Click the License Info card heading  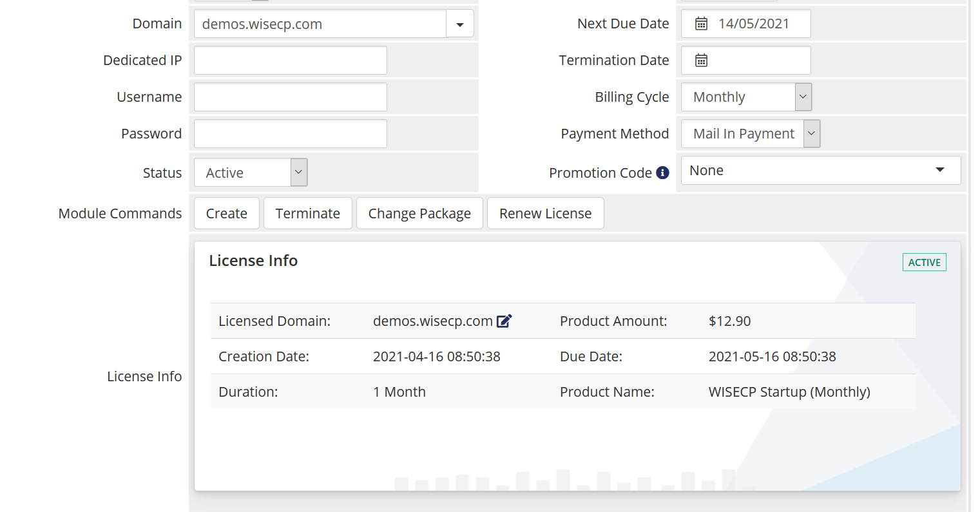click(x=253, y=261)
